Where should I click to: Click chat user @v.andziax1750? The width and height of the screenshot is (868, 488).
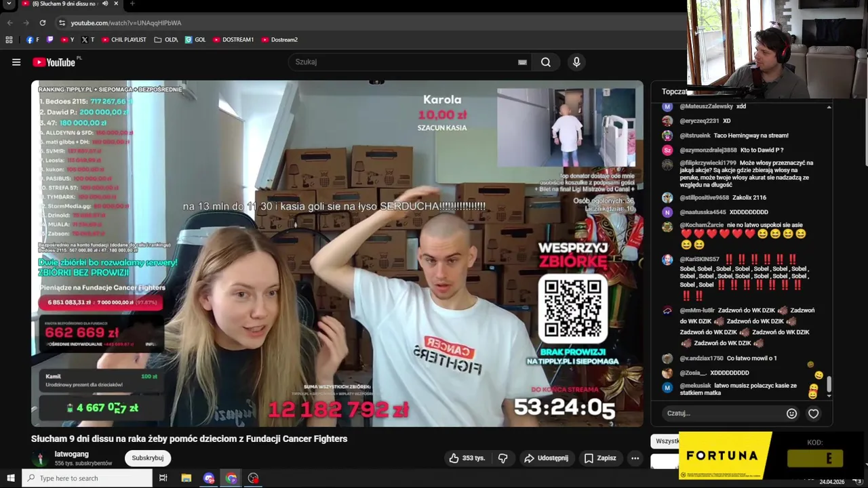(x=701, y=359)
